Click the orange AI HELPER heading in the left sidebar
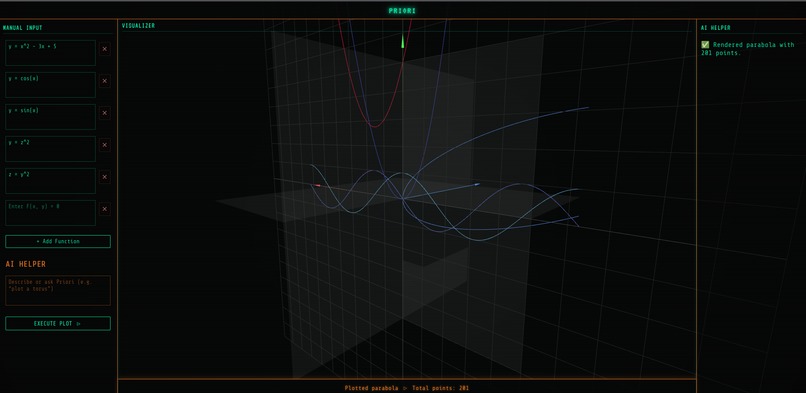 pos(26,264)
